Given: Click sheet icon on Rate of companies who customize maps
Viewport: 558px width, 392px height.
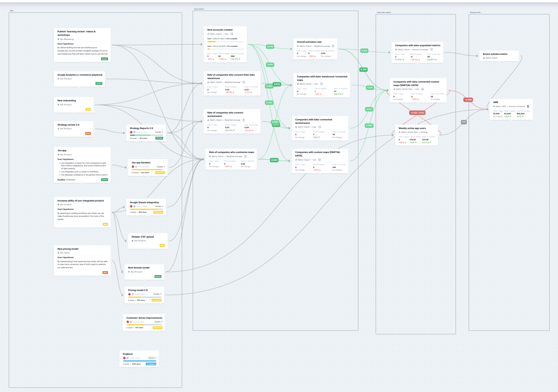Looking at the screenshot, I should coord(245,156).
